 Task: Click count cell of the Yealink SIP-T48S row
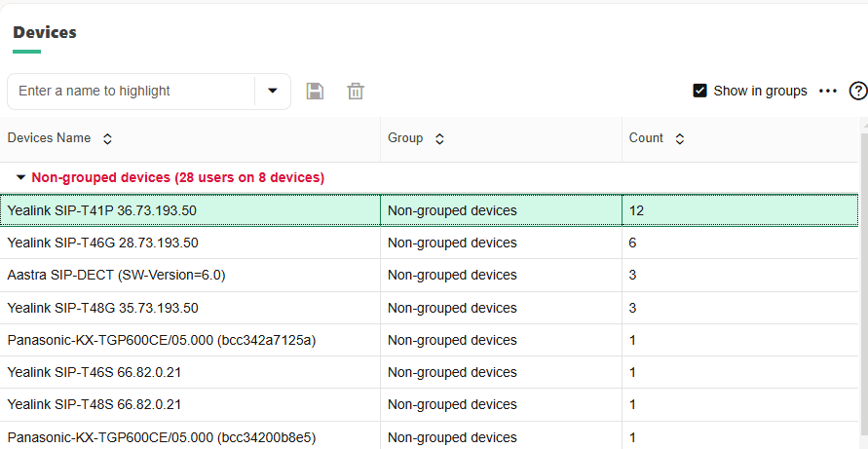(x=740, y=405)
